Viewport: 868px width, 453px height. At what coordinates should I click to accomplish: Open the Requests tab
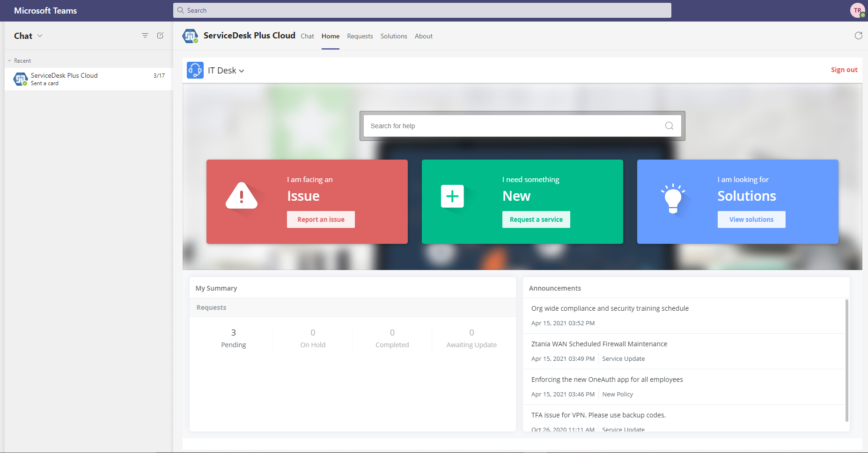(360, 36)
